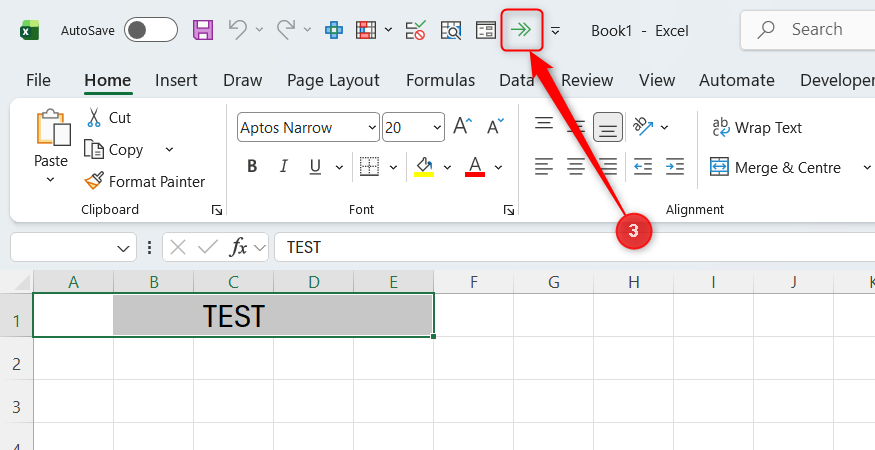Open the fill colour palette arrow
This screenshot has width=875, height=450.
click(x=447, y=167)
